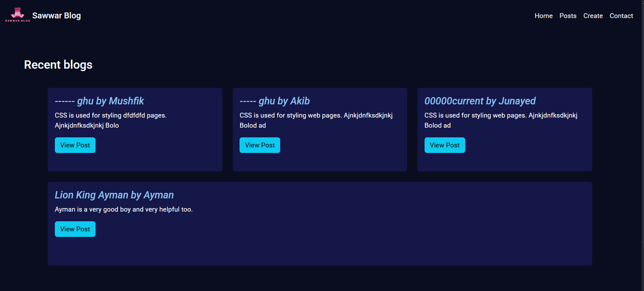The width and height of the screenshot is (644, 291).
Task: Click Akib card's description text
Action: tap(316, 120)
